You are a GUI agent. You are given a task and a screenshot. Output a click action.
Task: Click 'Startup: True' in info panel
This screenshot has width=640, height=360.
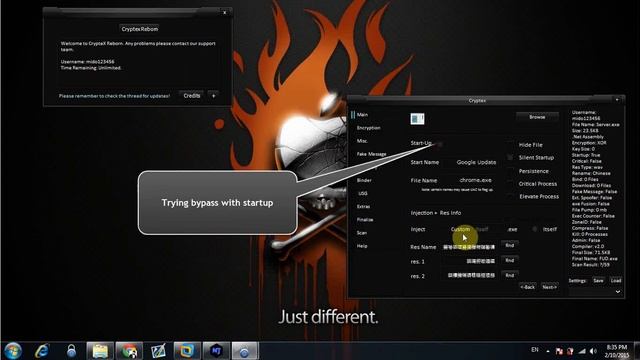586,155
